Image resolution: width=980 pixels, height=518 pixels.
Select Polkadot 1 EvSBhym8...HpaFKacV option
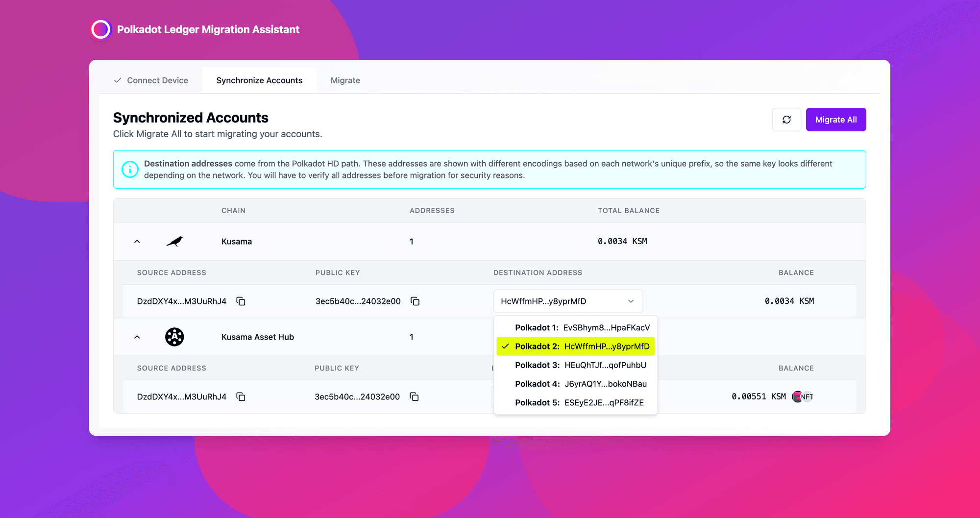(575, 327)
